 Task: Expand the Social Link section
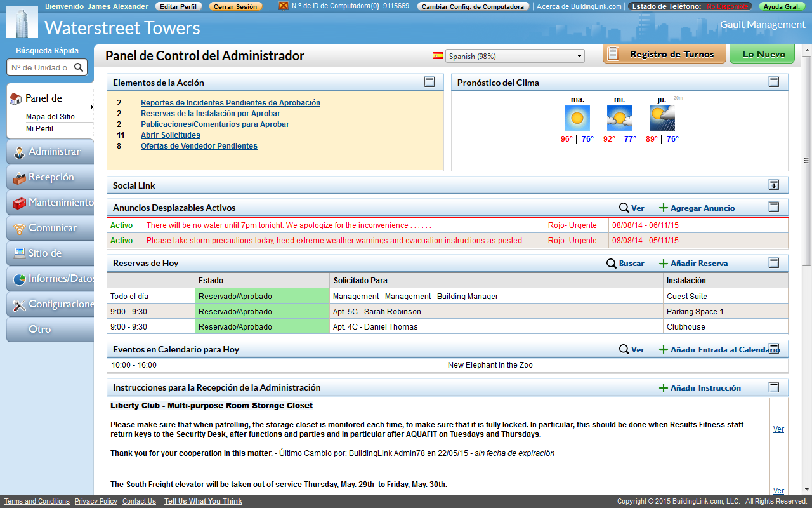[774, 185]
